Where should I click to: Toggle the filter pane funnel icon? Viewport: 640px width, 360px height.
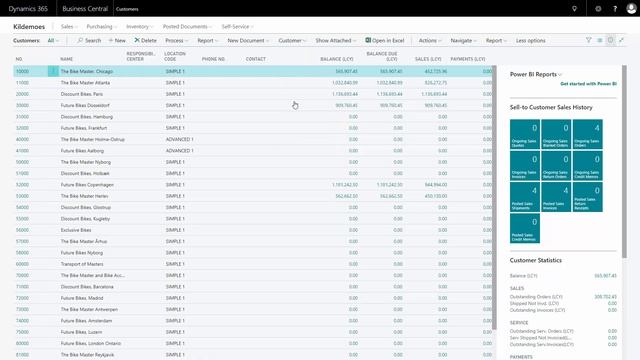(589, 40)
